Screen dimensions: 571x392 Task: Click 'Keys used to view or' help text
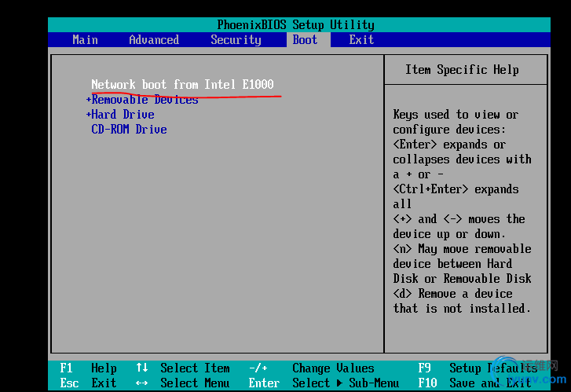pyautogui.click(x=456, y=115)
